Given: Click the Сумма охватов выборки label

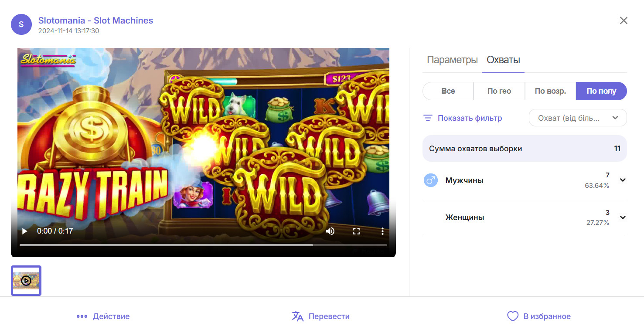Looking at the screenshot, I should pyautogui.click(x=476, y=149).
